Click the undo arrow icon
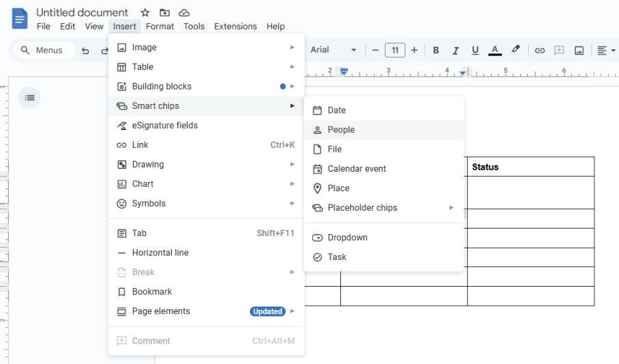This screenshot has width=619, height=364. click(86, 51)
